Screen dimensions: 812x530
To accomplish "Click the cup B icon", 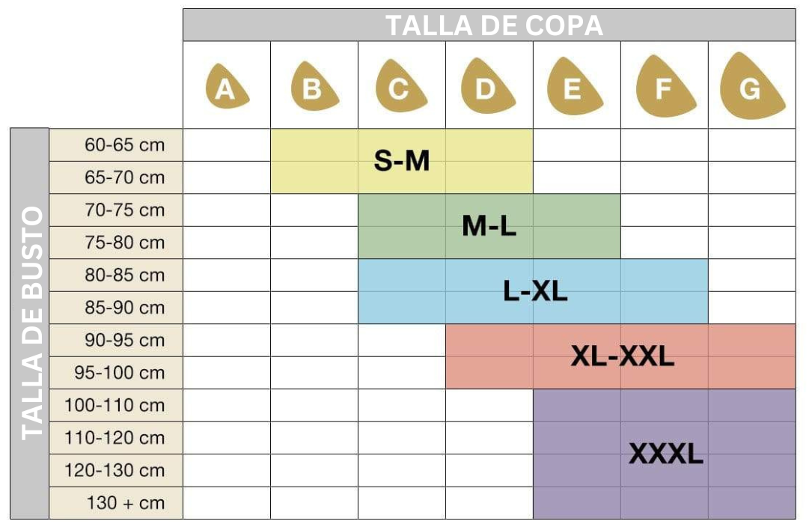I will coord(314,88).
